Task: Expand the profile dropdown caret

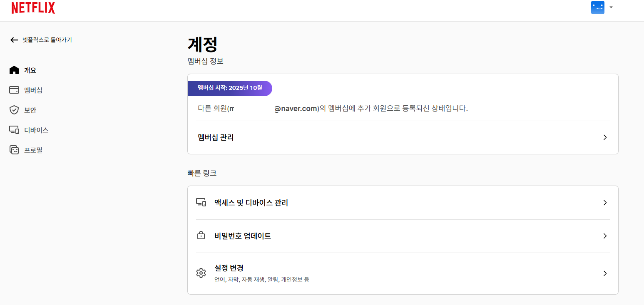Action: coord(611,7)
